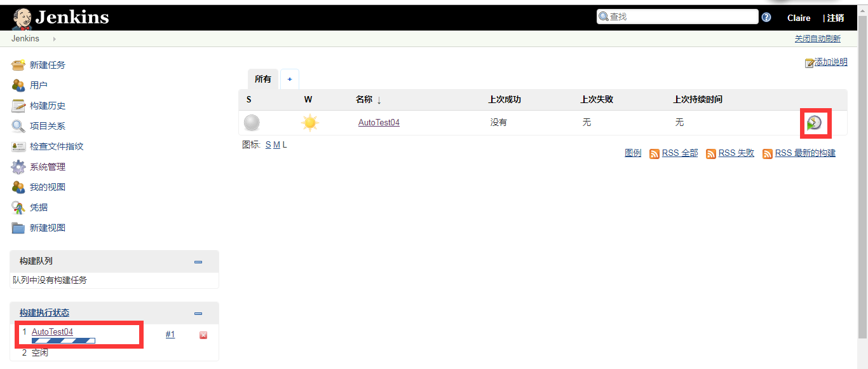This screenshot has width=868, height=369.
Task: Click the 添加说明 edit notepad icon
Action: point(810,63)
